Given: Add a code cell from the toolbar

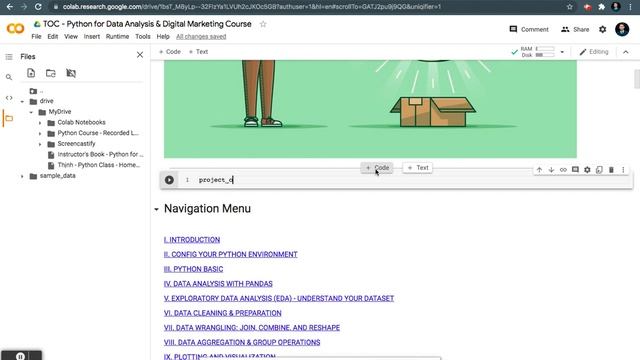Looking at the screenshot, I should tap(170, 52).
